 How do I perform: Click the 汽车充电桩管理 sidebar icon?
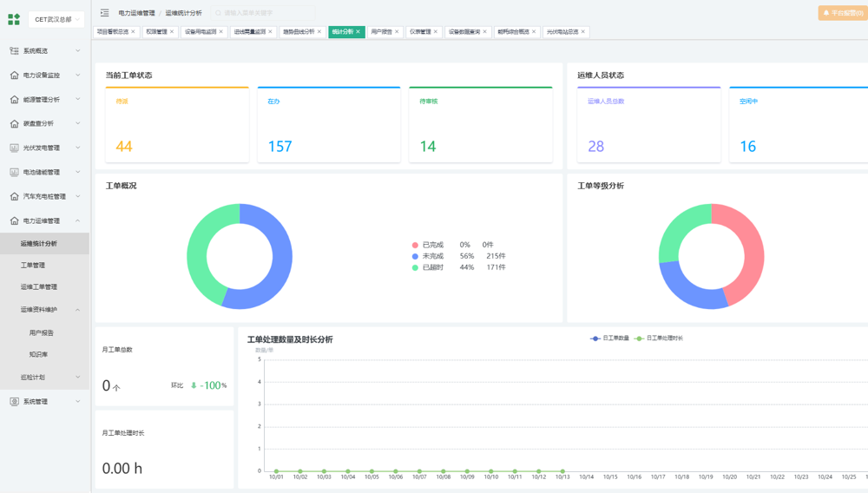click(x=14, y=197)
